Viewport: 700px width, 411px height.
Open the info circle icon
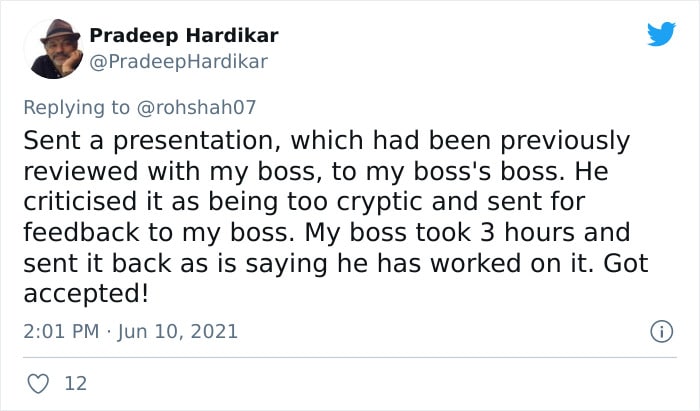coord(661,332)
